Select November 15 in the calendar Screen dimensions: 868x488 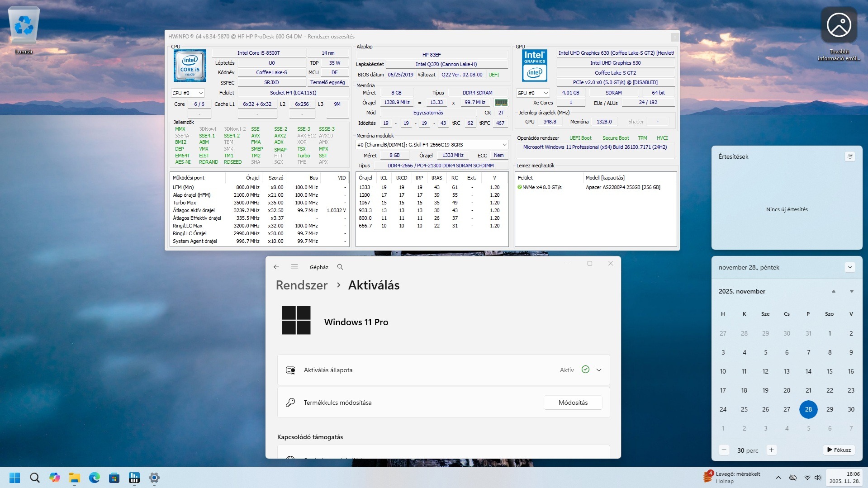click(830, 371)
